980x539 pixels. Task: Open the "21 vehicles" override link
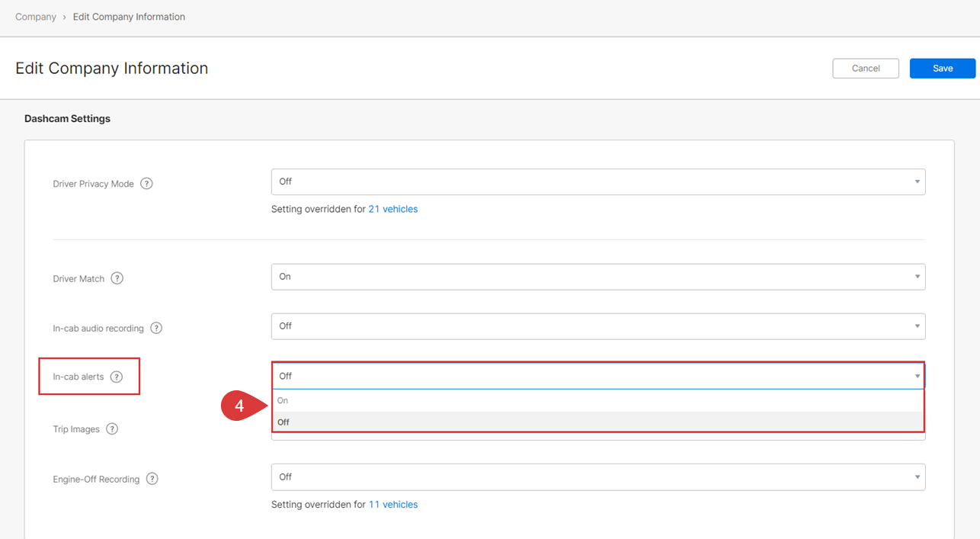[392, 209]
